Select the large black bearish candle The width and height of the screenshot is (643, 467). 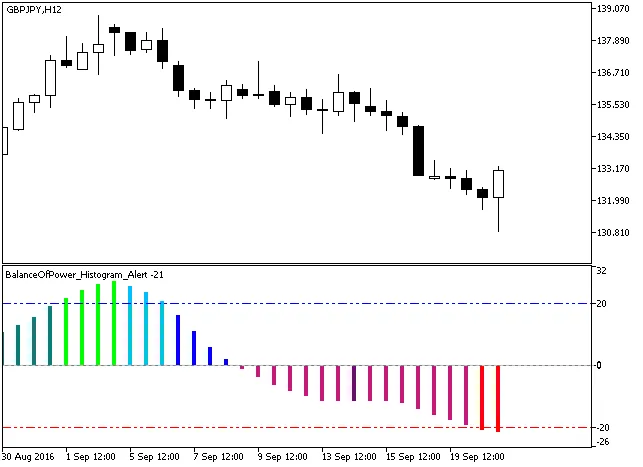(418, 151)
